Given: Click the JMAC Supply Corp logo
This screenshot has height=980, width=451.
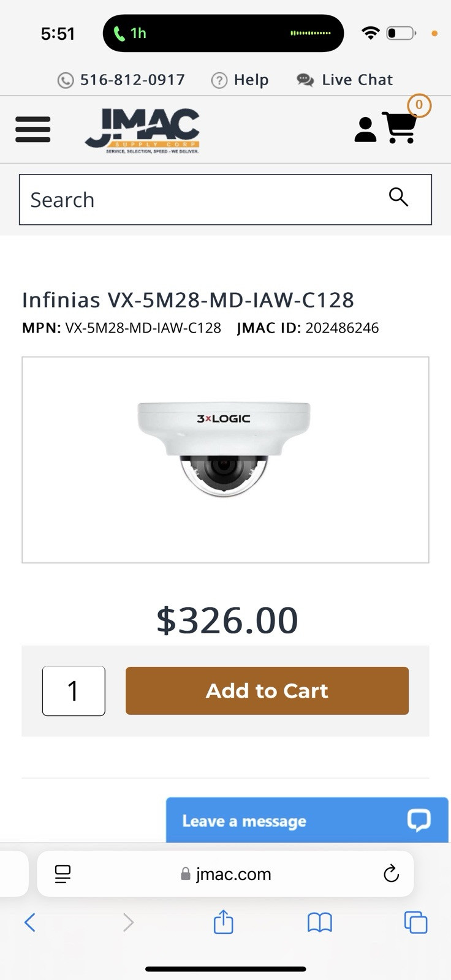Looking at the screenshot, I should [x=142, y=130].
